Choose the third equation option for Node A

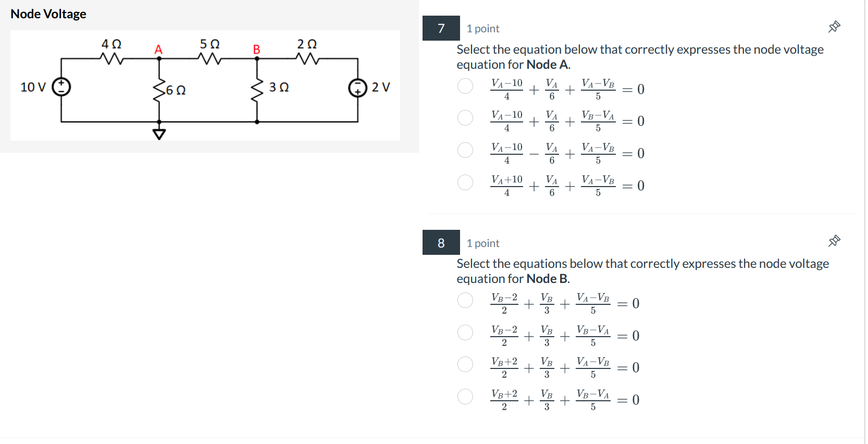[465, 150]
